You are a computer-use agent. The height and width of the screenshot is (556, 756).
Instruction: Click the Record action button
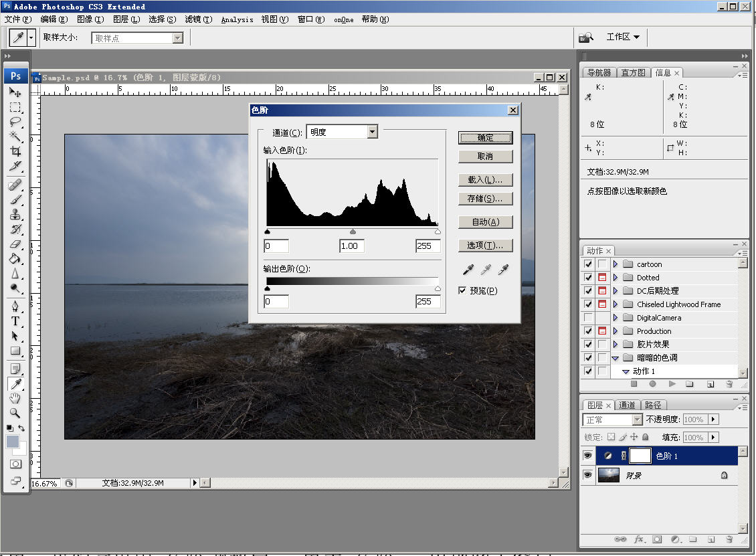tap(652, 384)
